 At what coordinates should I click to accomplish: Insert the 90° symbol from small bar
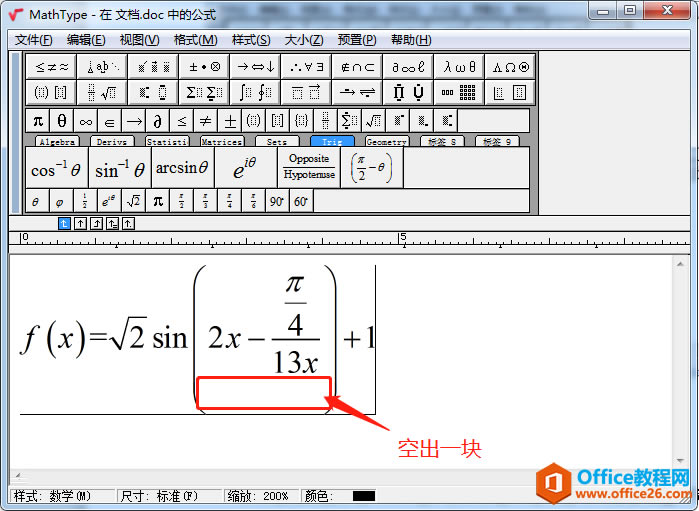(x=277, y=201)
